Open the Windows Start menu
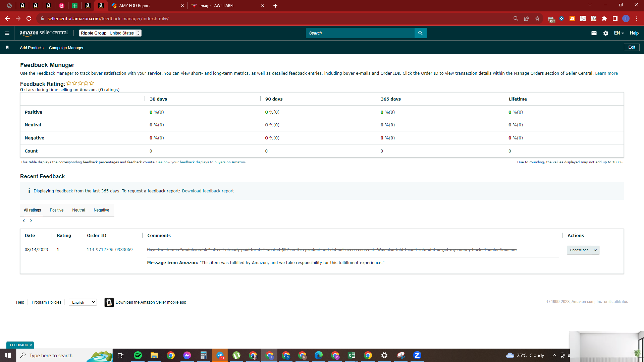Image resolution: width=644 pixels, height=362 pixels. (8, 355)
